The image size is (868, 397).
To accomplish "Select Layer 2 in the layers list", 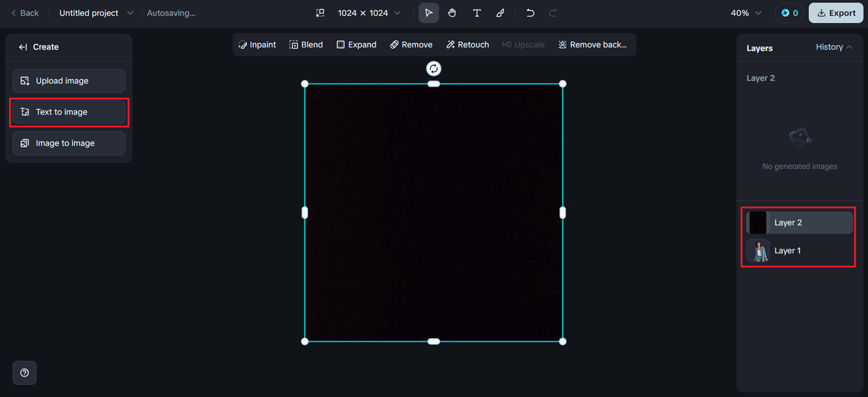I will coord(800,222).
